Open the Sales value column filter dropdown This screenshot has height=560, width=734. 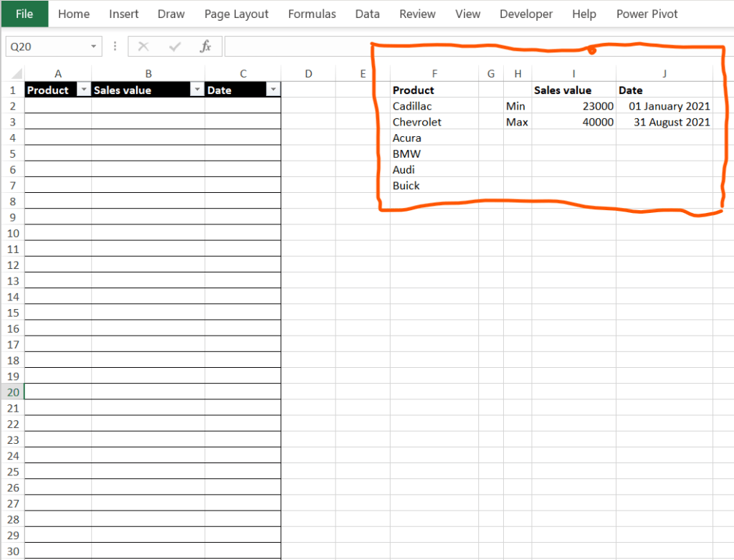point(197,90)
